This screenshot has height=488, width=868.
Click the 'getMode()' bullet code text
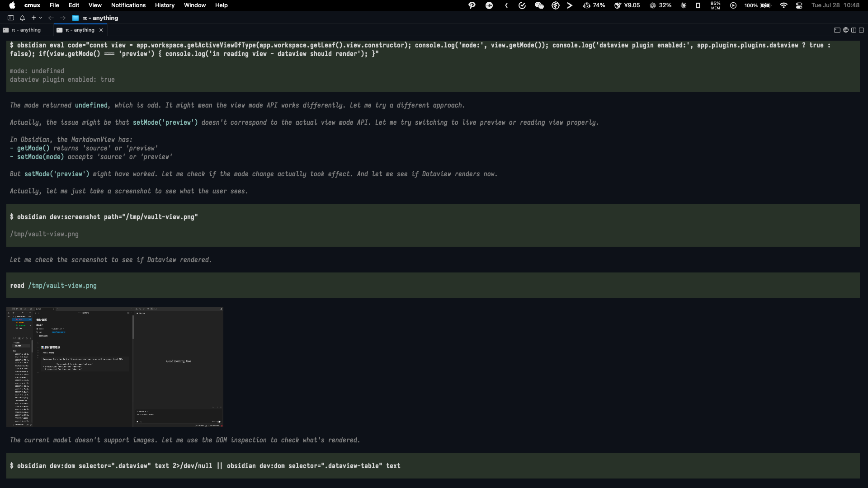pos(33,148)
